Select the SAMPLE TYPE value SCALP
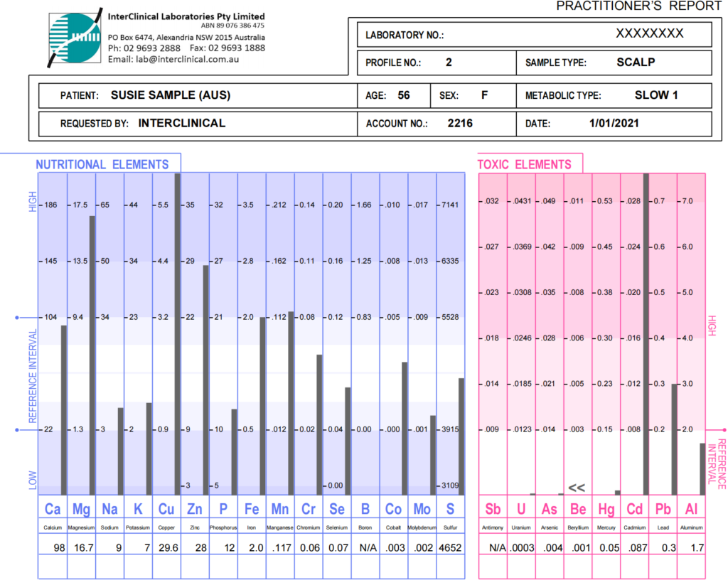This screenshot has height=585, width=728. coord(636,63)
